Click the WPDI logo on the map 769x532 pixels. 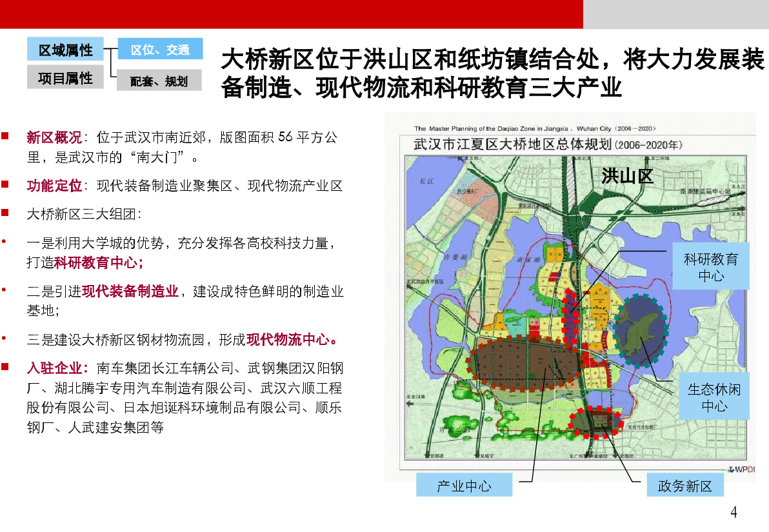(741, 469)
